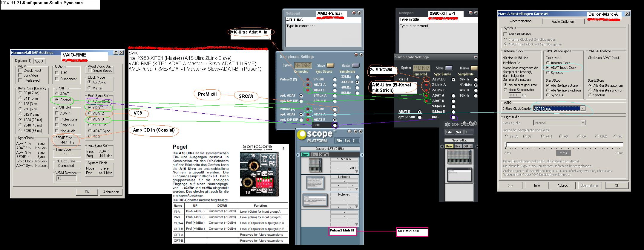Click the Slave button in XITE-1 Samplerate Settings
644x250 pixels.
coord(449,68)
